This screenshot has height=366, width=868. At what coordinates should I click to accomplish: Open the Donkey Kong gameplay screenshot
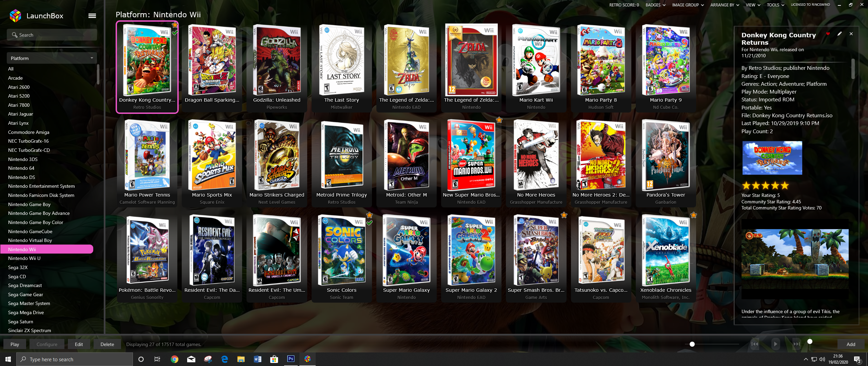coord(795,259)
